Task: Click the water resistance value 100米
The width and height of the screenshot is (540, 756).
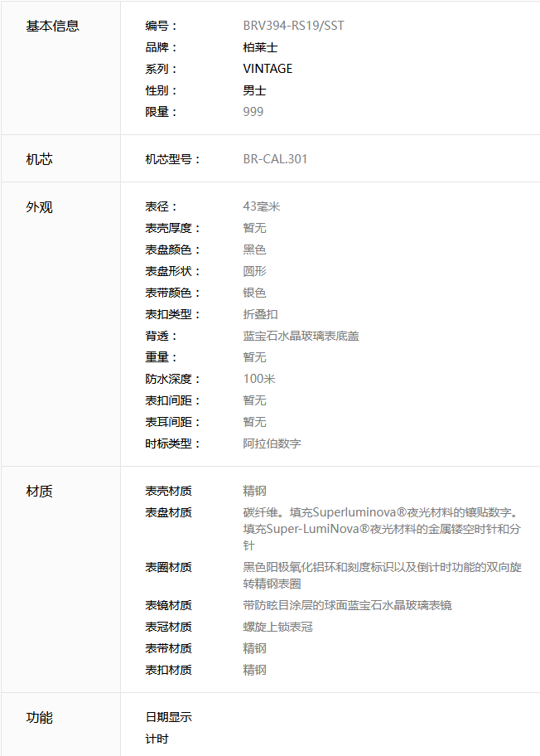Action: tap(259, 379)
